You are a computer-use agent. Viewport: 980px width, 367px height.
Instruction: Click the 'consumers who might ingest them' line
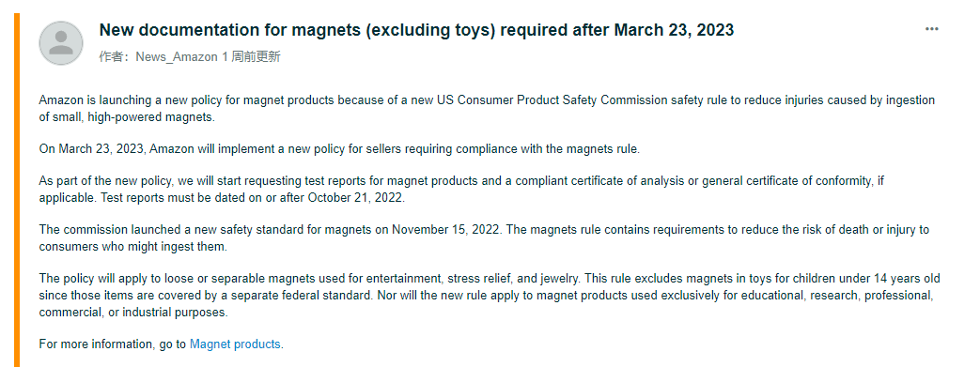pyautogui.click(x=132, y=246)
